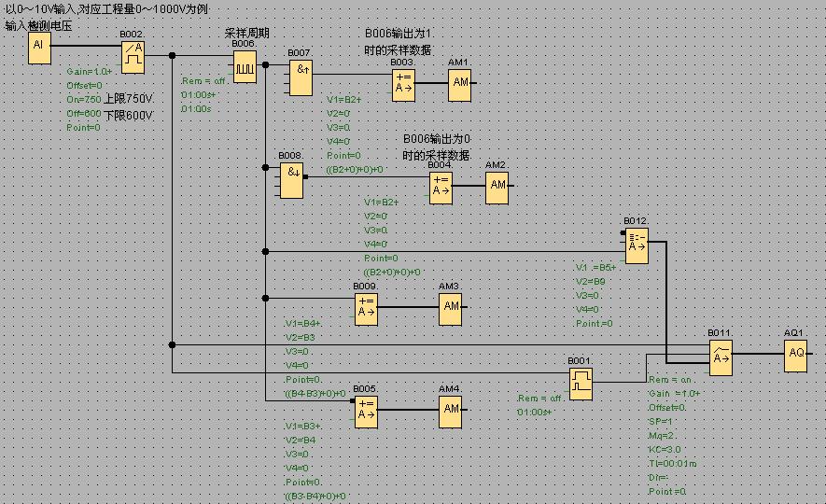Select the B009 analog math block
Image resolution: width=826 pixels, height=504 pixels.
coord(366,310)
